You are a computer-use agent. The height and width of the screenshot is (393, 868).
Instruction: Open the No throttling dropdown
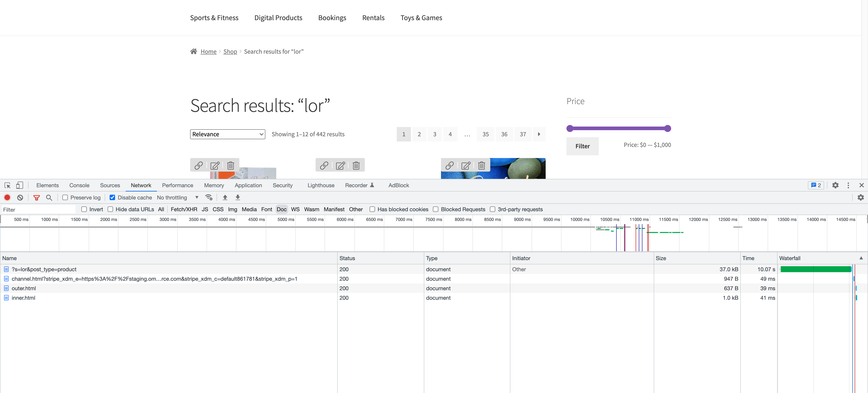178,197
